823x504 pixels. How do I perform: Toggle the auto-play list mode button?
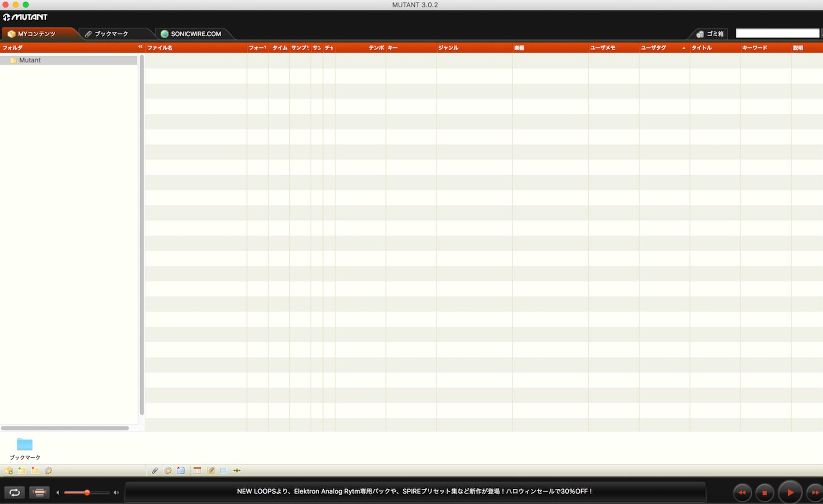click(x=39, y=492)
